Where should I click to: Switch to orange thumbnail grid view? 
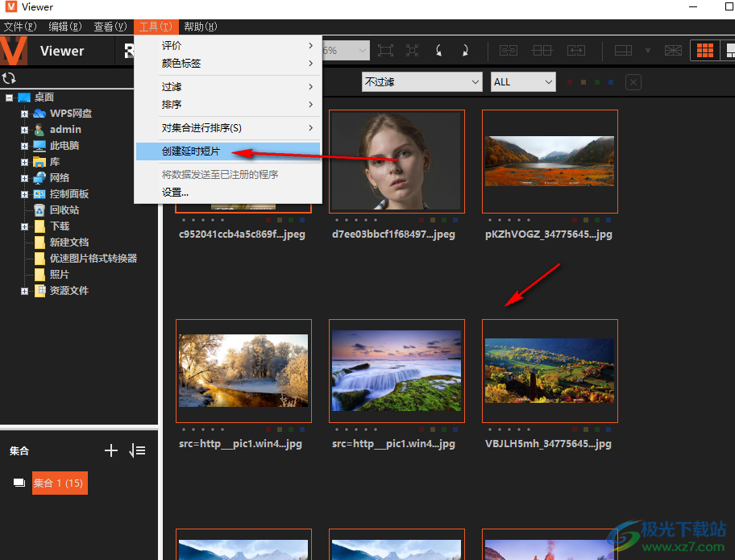[x=705, y=50]
